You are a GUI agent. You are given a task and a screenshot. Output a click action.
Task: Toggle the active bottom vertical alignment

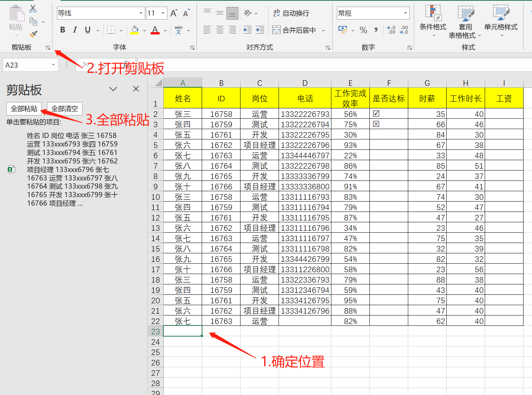232,13
